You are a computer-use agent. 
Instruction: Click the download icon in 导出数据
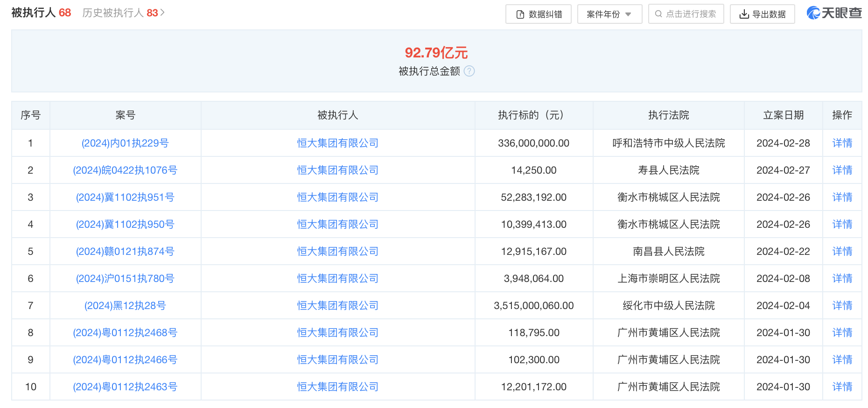pos(744,14)
